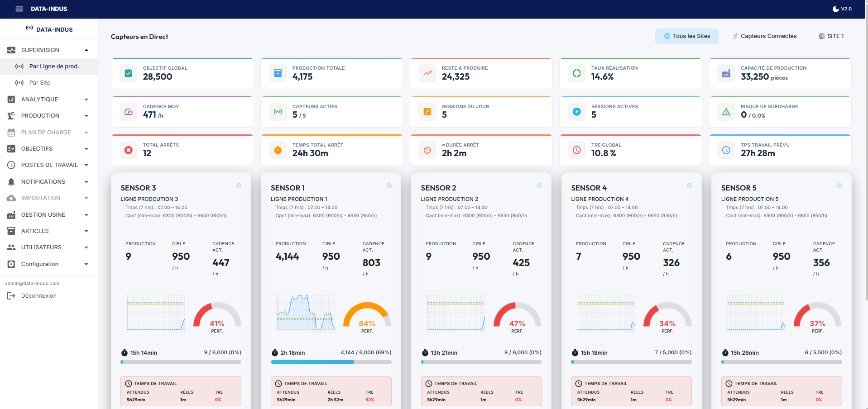Viewport: 868px width, 409px height.
Task: Click the Durée Arrêt timer-off icon
Action: [x=427, y=150]
